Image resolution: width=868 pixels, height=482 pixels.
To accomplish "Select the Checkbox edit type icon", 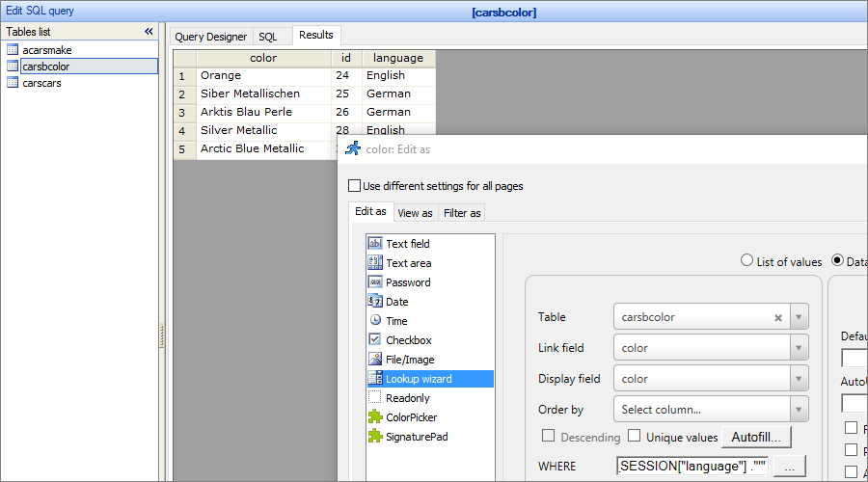I will (375, 340).
